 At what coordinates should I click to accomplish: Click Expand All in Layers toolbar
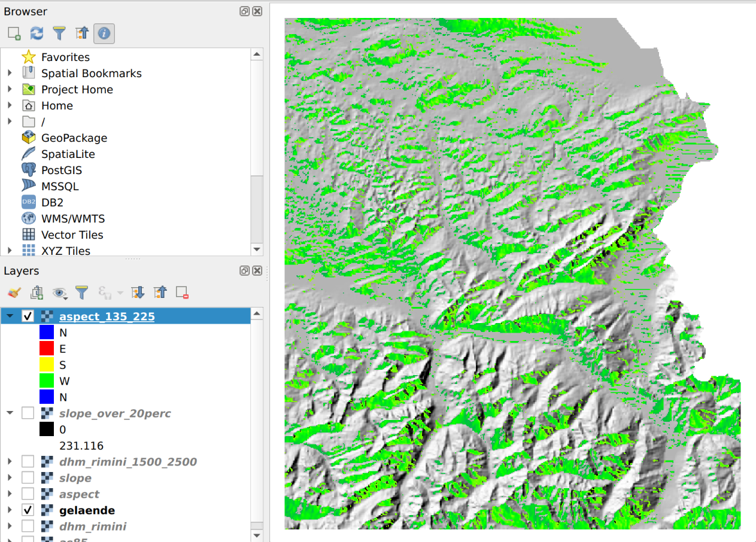[x=138, y=293]
